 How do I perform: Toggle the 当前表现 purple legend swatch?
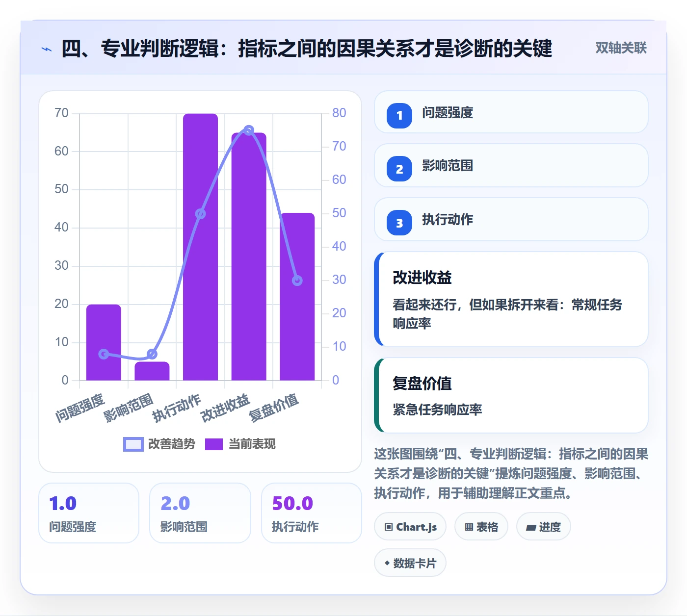(x=213, y=444)
